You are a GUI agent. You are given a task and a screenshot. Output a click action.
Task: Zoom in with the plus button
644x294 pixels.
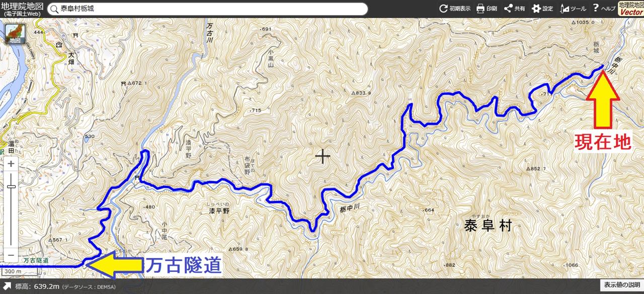[x=11, y=163]
